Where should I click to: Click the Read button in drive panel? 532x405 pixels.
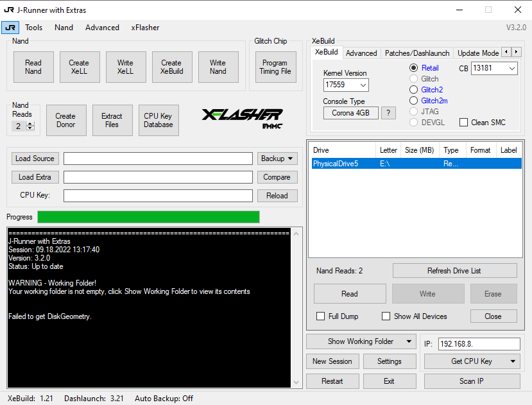350,294
